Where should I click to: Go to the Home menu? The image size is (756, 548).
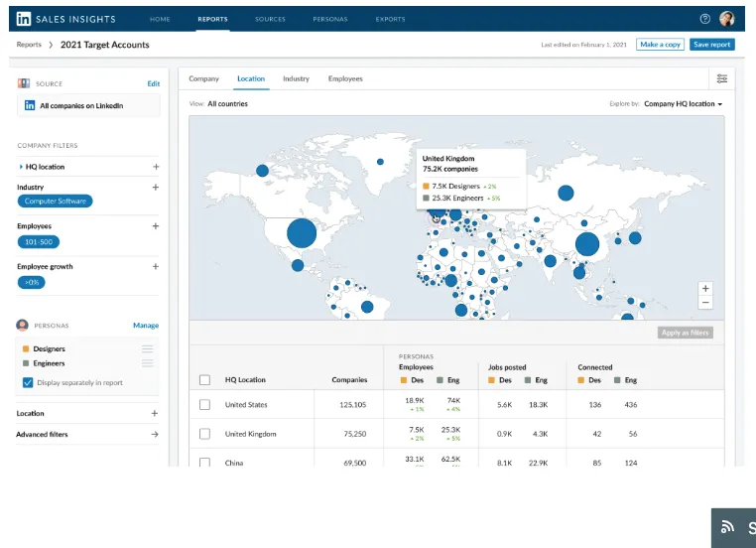pos(160,19)
